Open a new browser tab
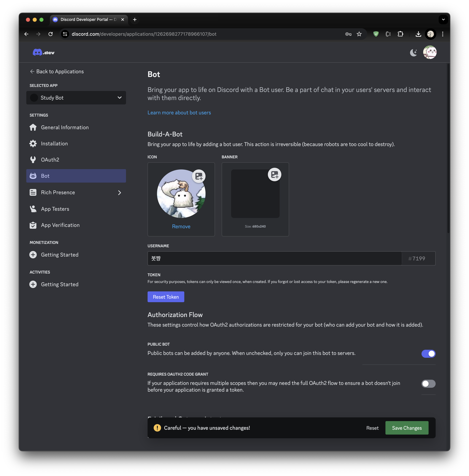Image resolution: width=469 pixels, height=476 pixels. pyautogui.click(x=135, y=19)
